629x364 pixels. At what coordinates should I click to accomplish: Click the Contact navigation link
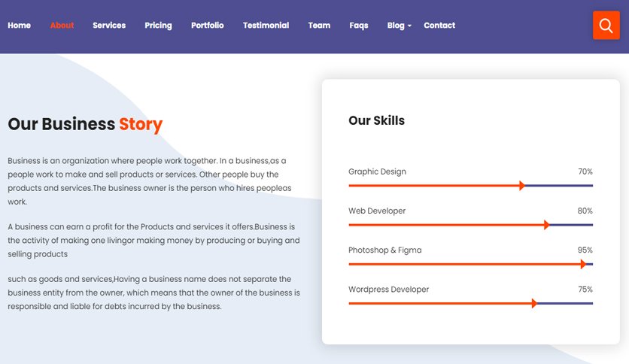click(x=439, y=26)
